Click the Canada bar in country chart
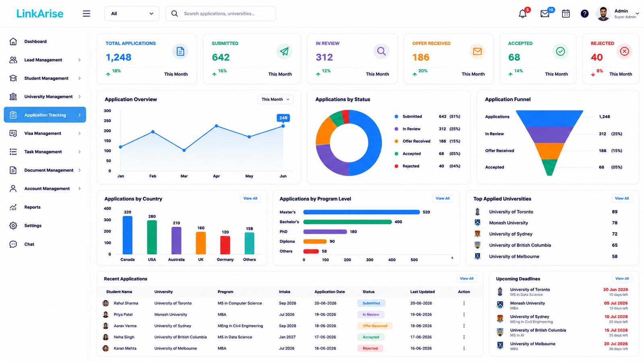 coord(128,235)
